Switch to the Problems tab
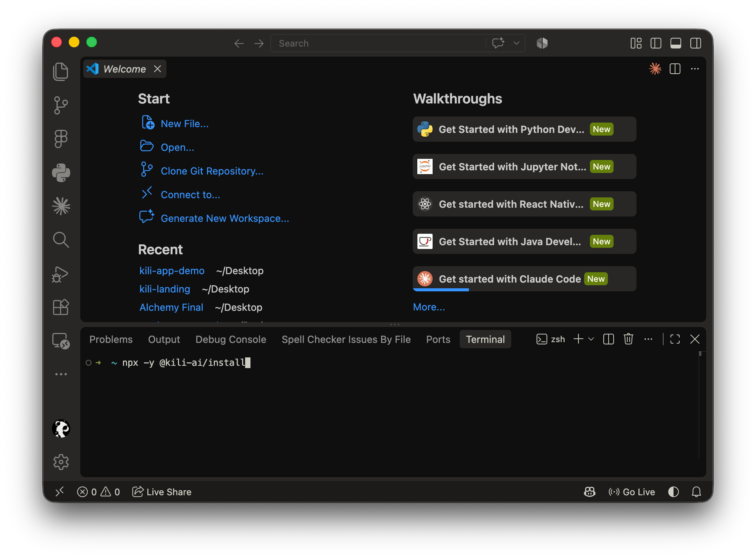This screenshot has width=756, height=559. point(111,339)
